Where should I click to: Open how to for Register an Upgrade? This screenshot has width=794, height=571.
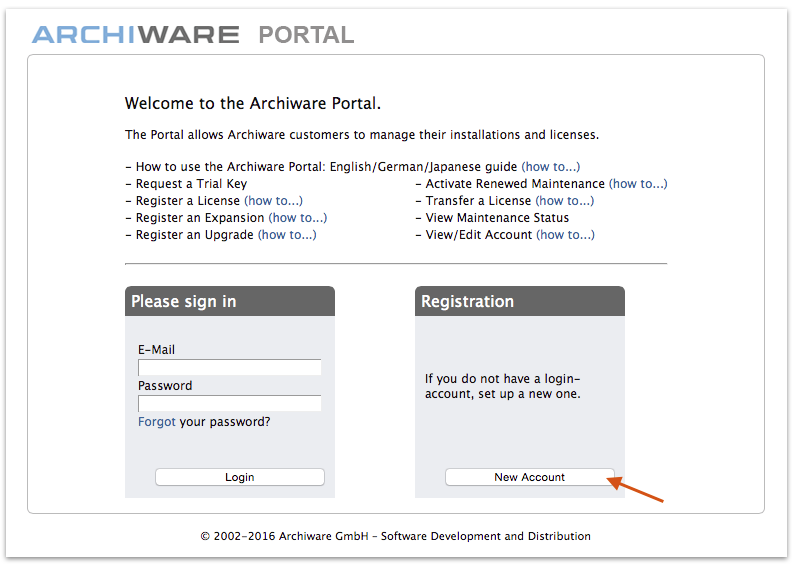tap(287, 235)
